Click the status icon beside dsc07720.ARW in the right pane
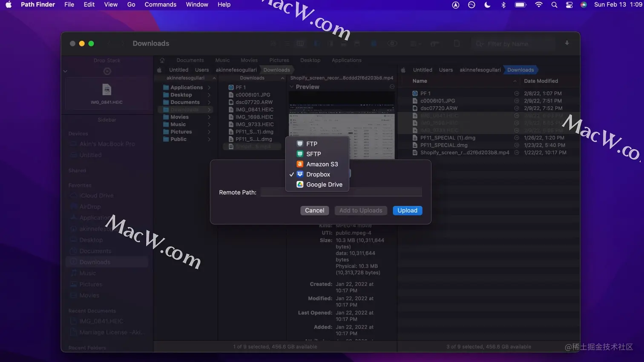Viewport: 644px width, 362px height. coord(516,108)
